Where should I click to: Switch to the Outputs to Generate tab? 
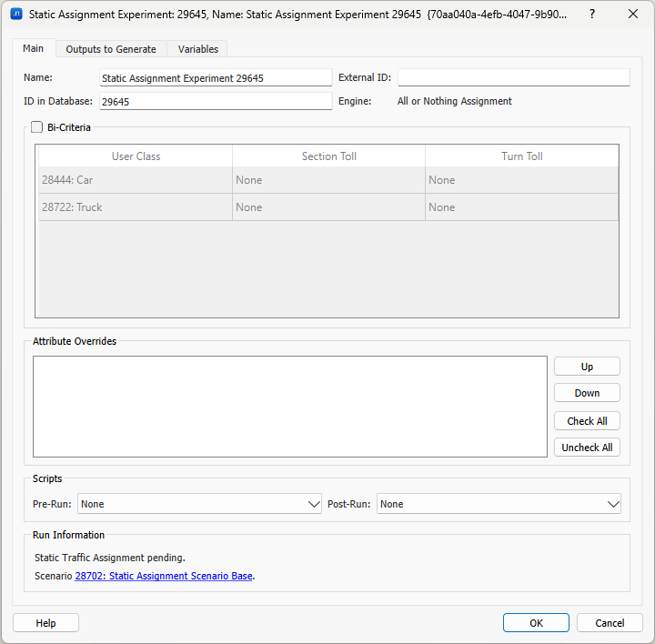[111, 49]
